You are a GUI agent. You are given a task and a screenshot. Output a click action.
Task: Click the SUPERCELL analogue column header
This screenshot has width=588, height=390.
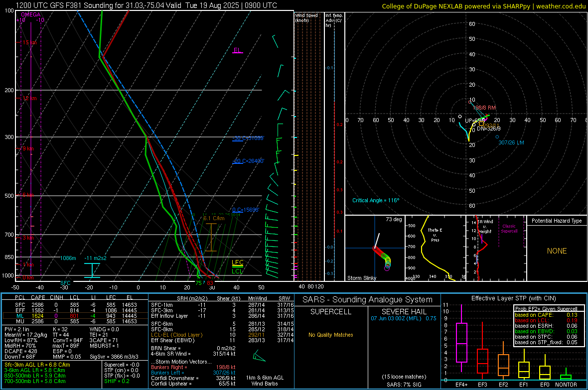coord(331,312)
